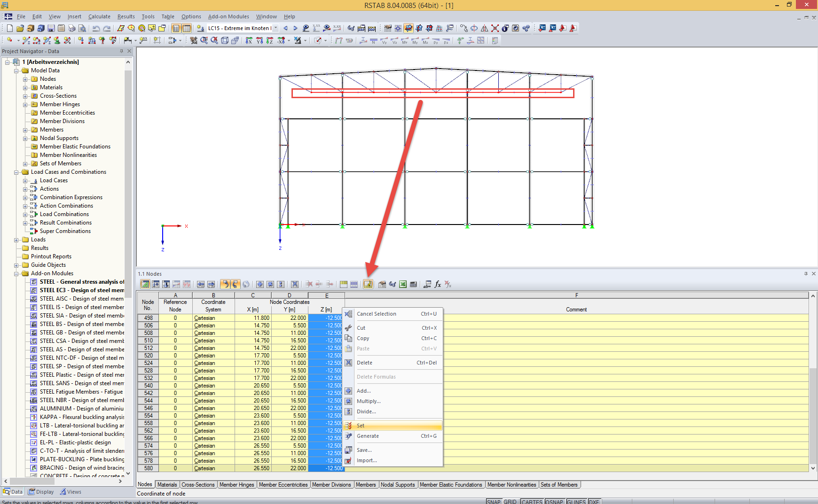Open the formula editor fx icon

(x=438, y=284)
